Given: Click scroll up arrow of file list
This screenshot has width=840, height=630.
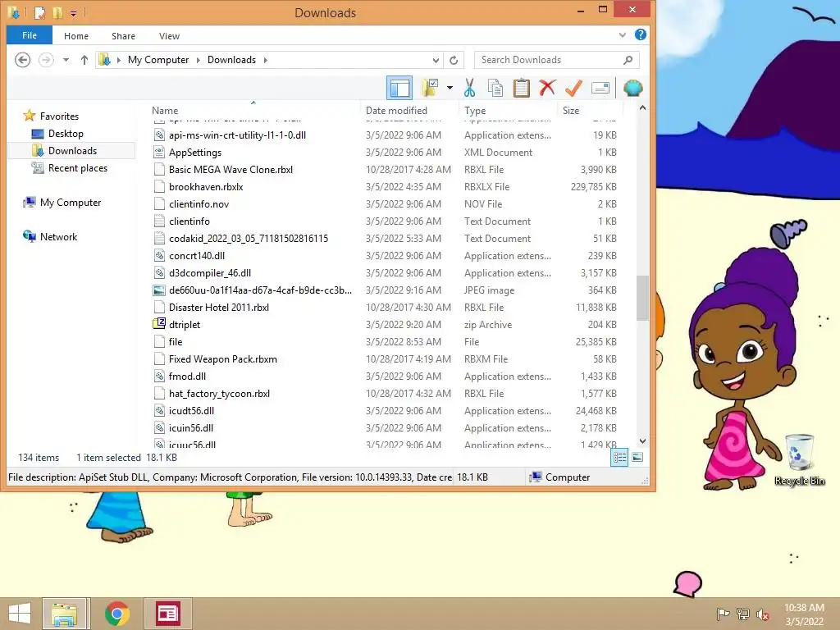Looking at the screenshot, I should pos(642,108).
